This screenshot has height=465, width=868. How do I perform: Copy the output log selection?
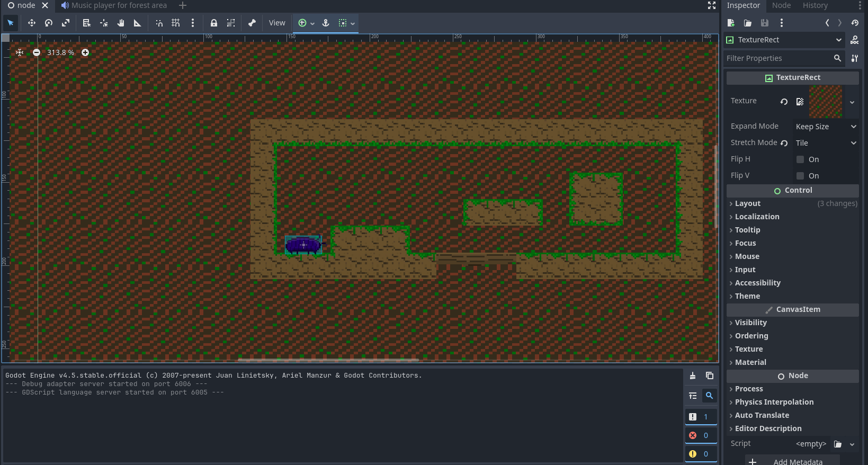710,376
